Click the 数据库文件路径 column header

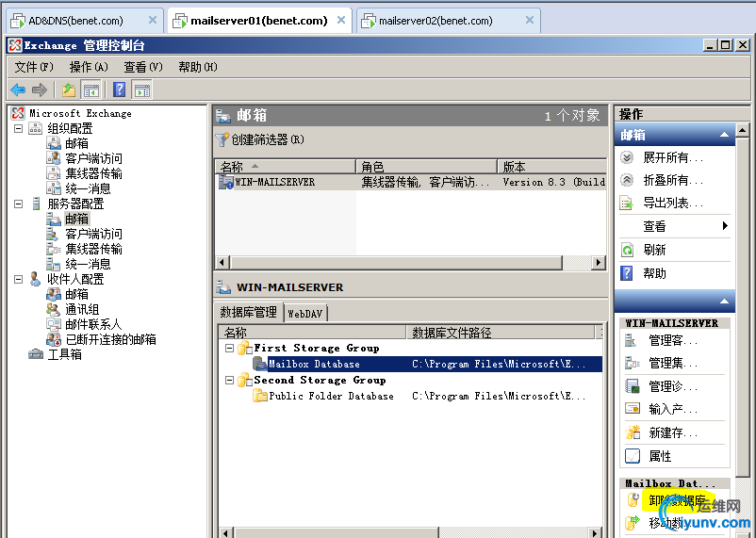[501, 333]
